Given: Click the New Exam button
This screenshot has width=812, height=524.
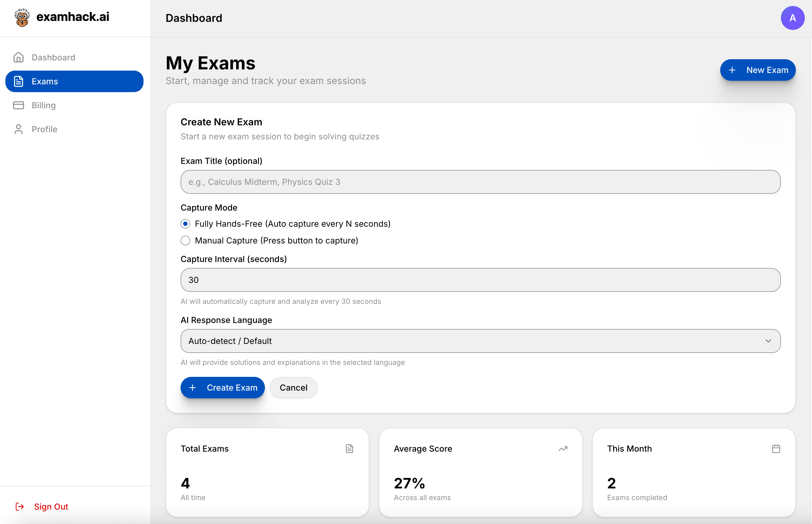Looking at the screenshot, I should point(757,70).
